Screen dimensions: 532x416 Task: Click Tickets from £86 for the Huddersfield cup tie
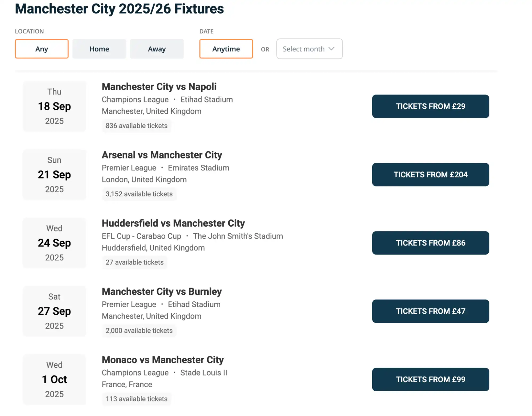pyautogui.click(x=430, y=243)
